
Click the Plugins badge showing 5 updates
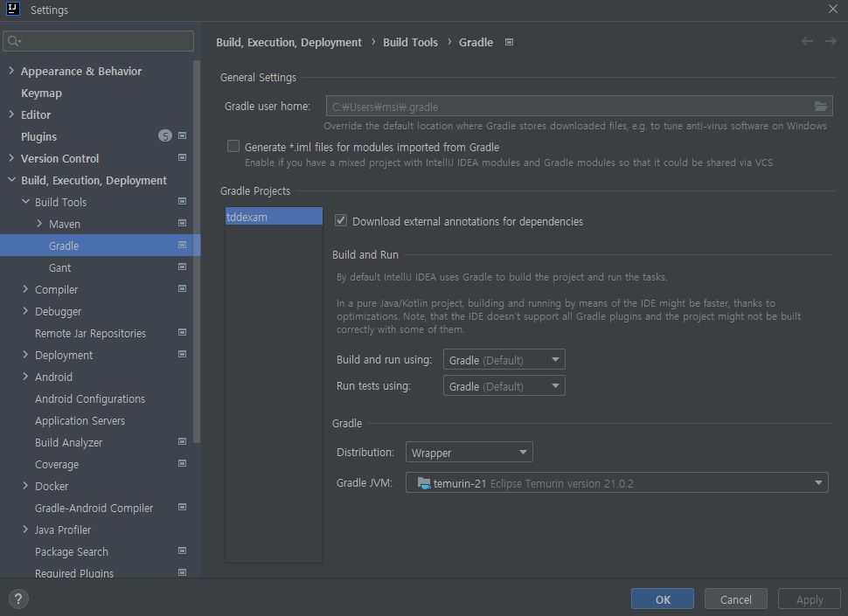(x=165, y=135)
